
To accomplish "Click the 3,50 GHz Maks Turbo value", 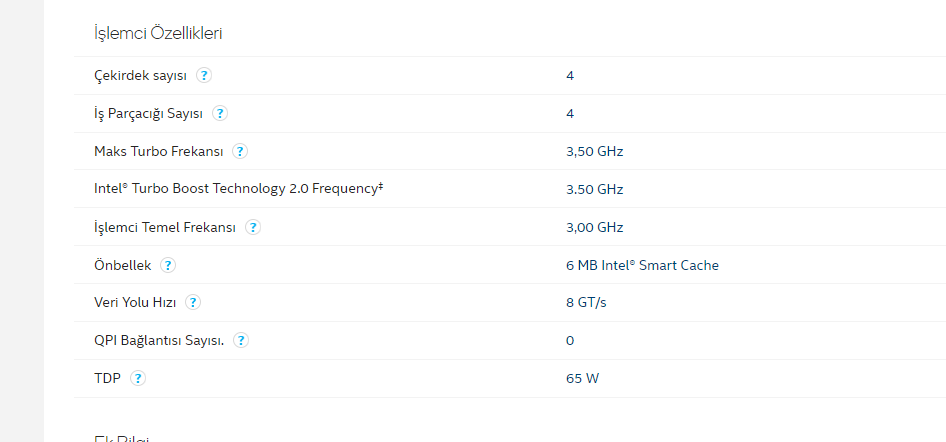I will click(594, 151).
